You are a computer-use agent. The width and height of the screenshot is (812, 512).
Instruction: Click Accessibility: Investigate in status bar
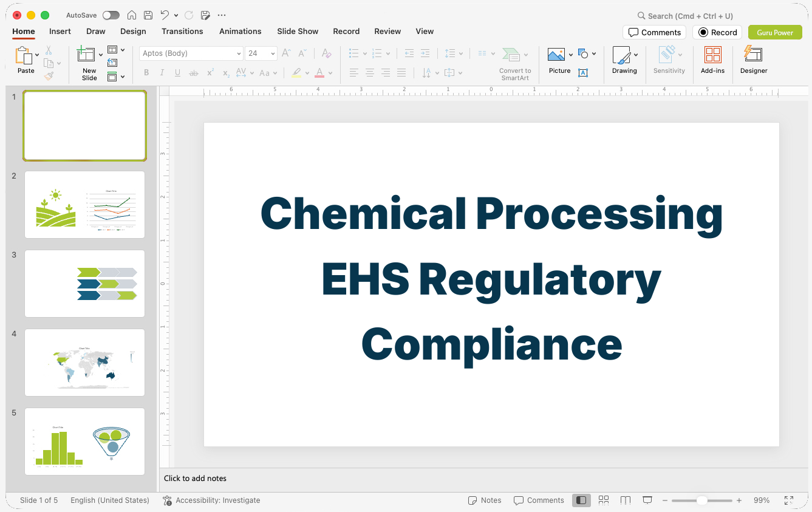point(211,500)
